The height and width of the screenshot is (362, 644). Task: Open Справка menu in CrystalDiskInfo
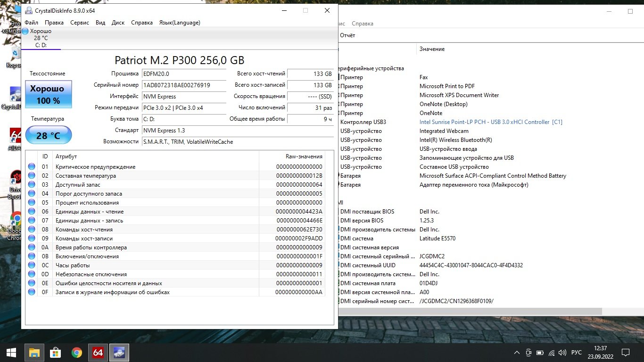click(x=142, y=23)
